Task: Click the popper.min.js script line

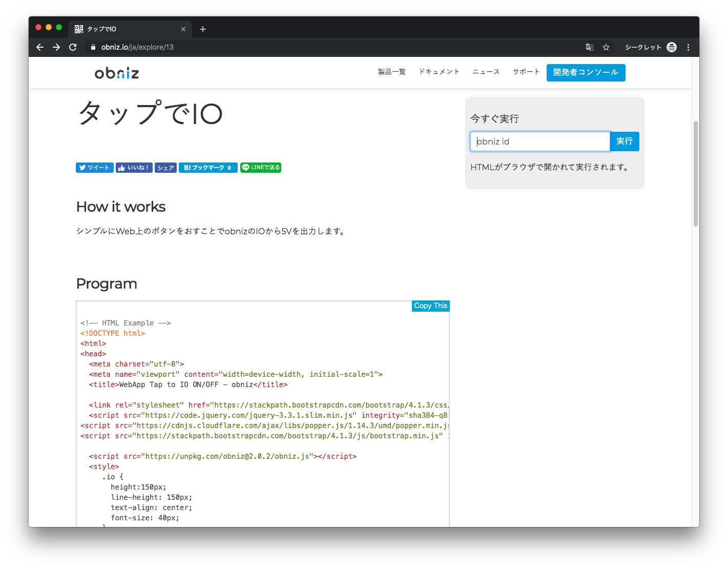Action: pos(265,425)
